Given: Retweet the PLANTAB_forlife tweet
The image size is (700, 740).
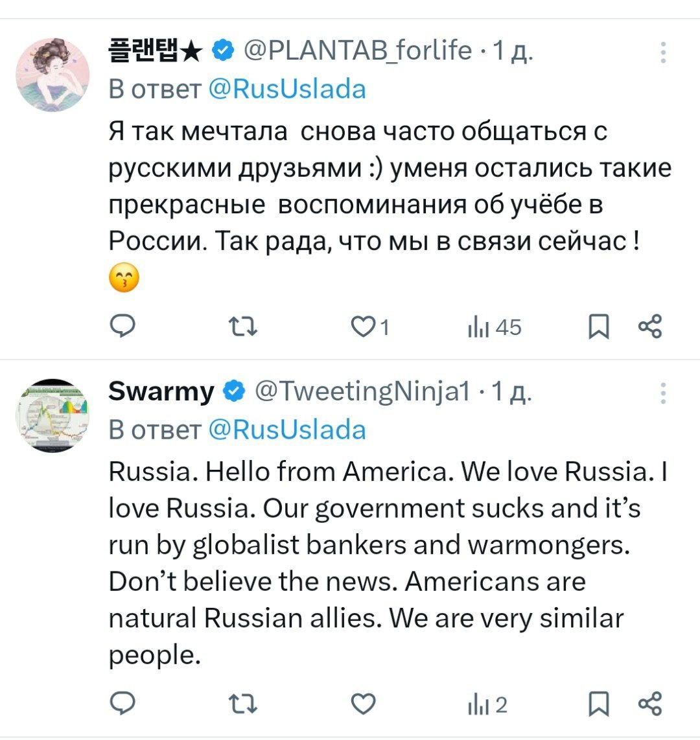Looking at the screenshot, I should point(244,327).
